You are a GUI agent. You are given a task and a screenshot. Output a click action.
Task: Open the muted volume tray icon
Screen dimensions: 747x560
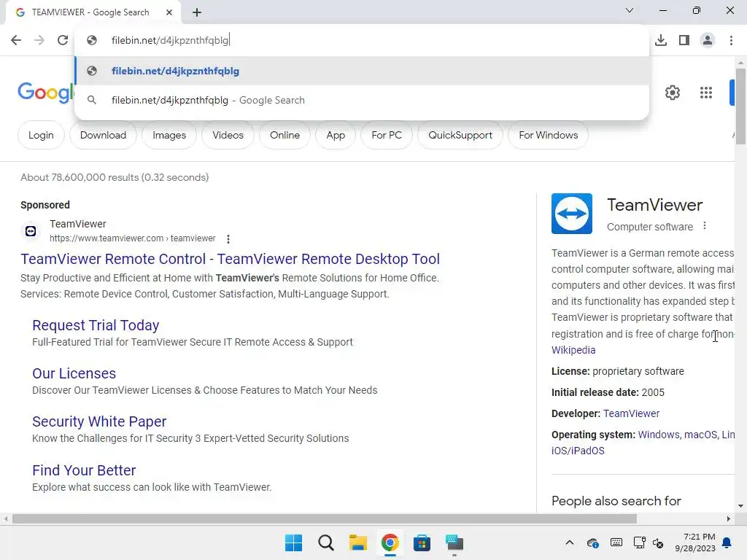658,542
